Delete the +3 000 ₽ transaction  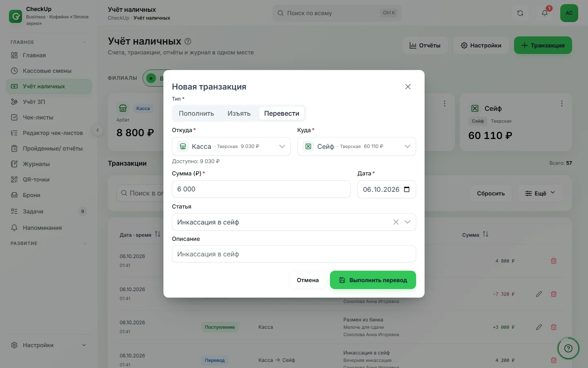click(554, 327)
